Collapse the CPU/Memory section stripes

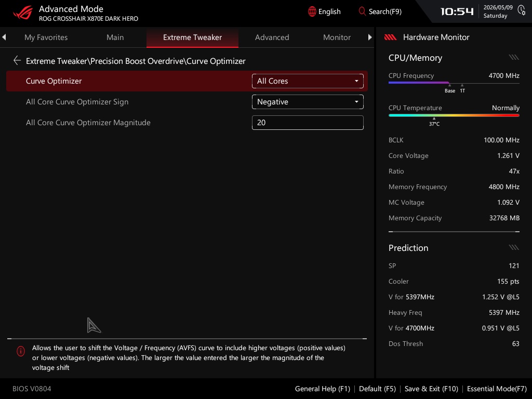point(514,57)
